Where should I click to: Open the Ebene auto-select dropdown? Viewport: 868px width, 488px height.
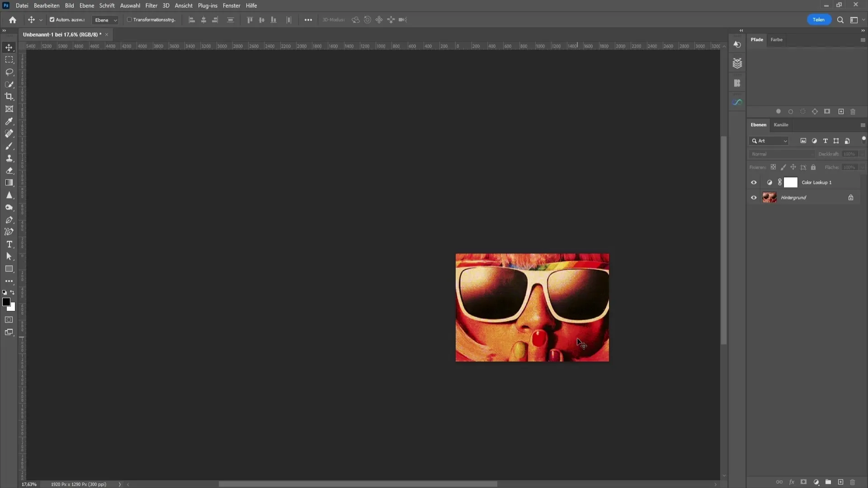105,20
